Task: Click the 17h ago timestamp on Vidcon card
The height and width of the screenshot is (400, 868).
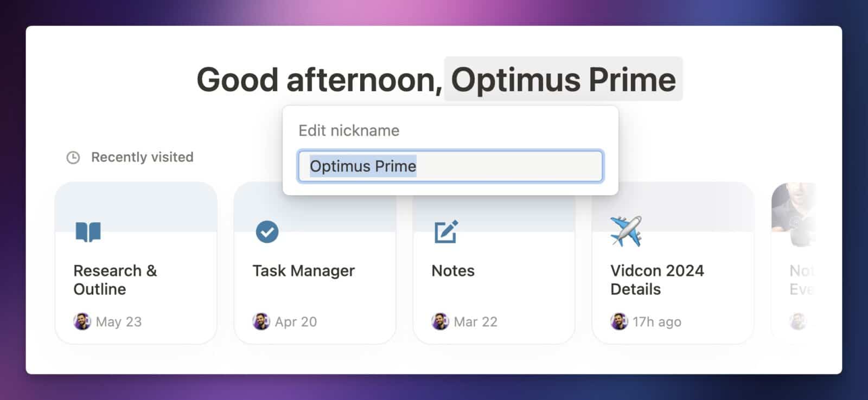Action: click(x=656, y=322)
